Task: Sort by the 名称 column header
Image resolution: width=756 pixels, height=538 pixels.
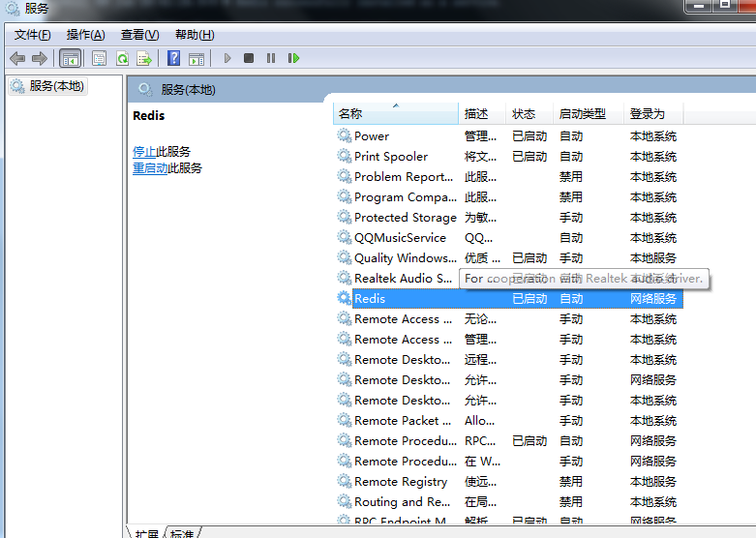Action: [x=395, y=114]
